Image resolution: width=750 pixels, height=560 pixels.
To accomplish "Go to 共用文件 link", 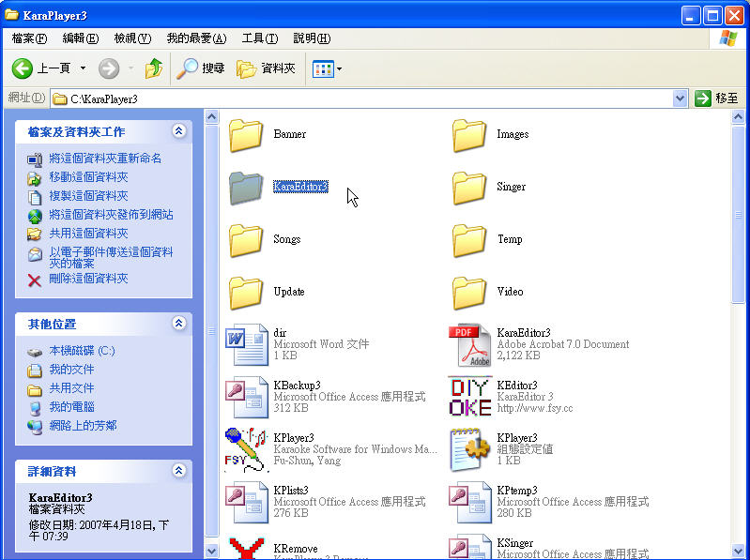I will 71,388.
